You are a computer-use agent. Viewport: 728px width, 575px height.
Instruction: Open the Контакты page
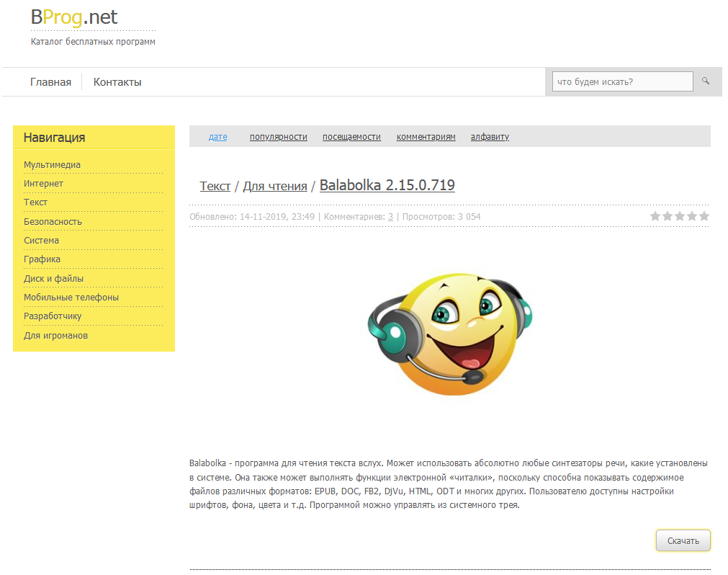point(117,81)
